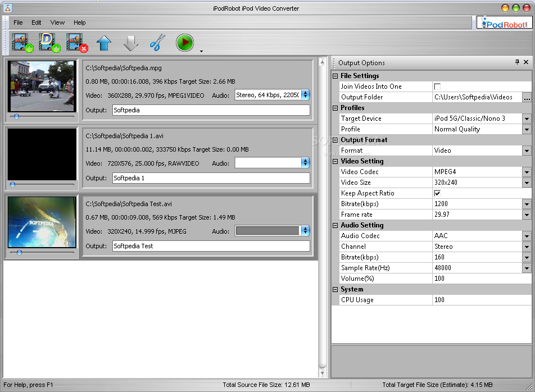This screenshot has height=392, width=535.
Task: Select the C:\Softpedia\Softpedia 1.avi path text
Action: [x=125, y=136]
